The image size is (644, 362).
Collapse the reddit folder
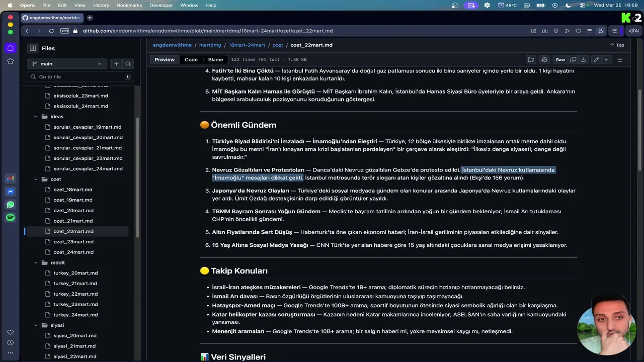point(36,262)
